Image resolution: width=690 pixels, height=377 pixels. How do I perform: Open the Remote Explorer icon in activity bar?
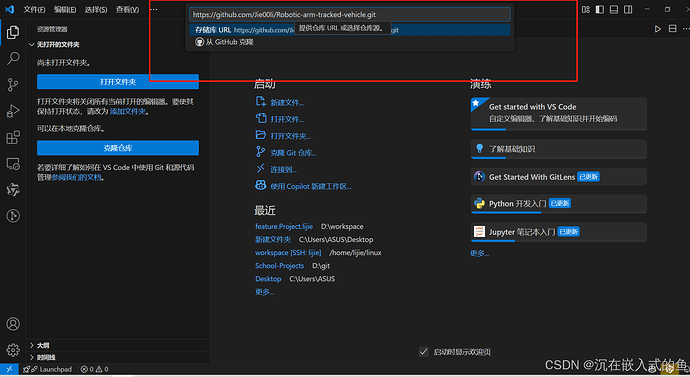tap(13, 164)
